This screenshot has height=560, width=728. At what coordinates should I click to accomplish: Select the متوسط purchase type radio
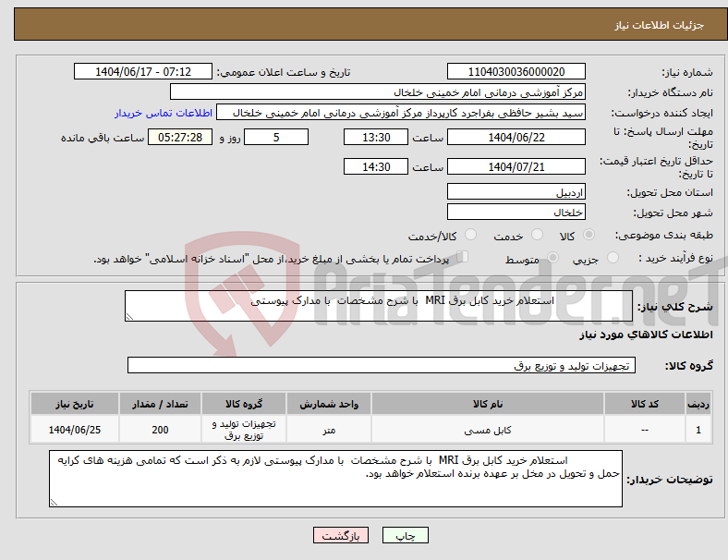pos(552,257)
